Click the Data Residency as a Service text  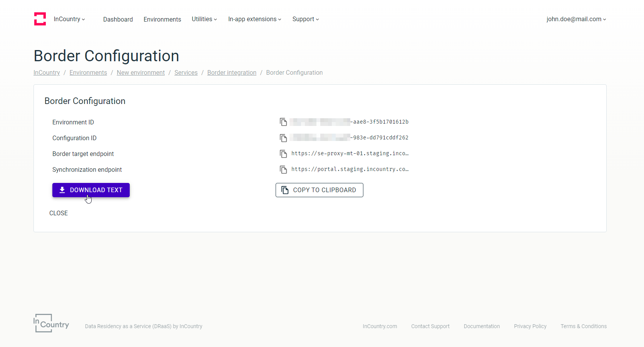click(x=144, y=326)
